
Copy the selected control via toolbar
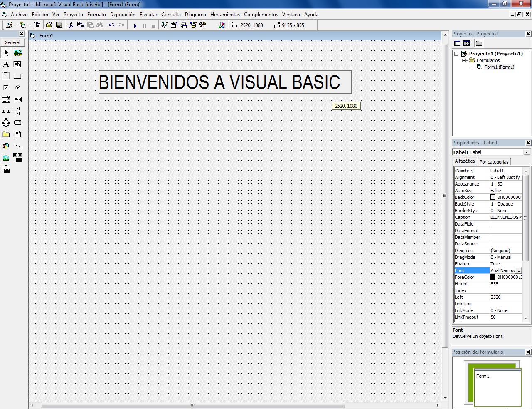pyautogui.click(x=80, y=25)
